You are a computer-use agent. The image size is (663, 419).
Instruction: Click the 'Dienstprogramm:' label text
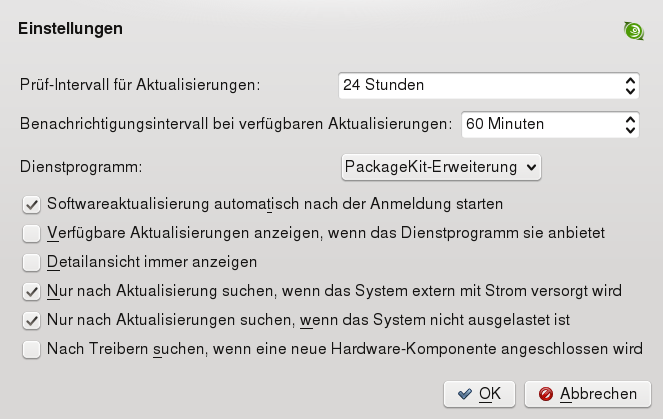[x=82, y=165]
